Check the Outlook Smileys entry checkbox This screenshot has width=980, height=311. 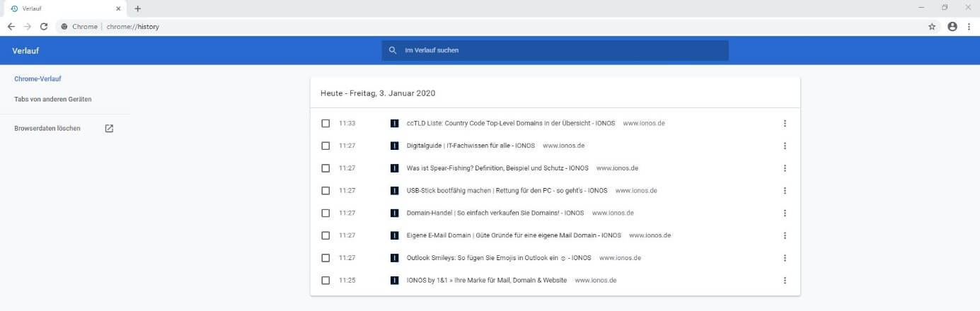click(325, 258)
